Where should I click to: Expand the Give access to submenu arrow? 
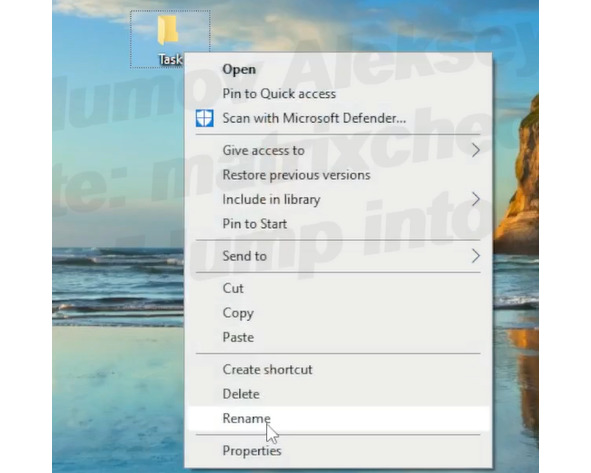476,150
